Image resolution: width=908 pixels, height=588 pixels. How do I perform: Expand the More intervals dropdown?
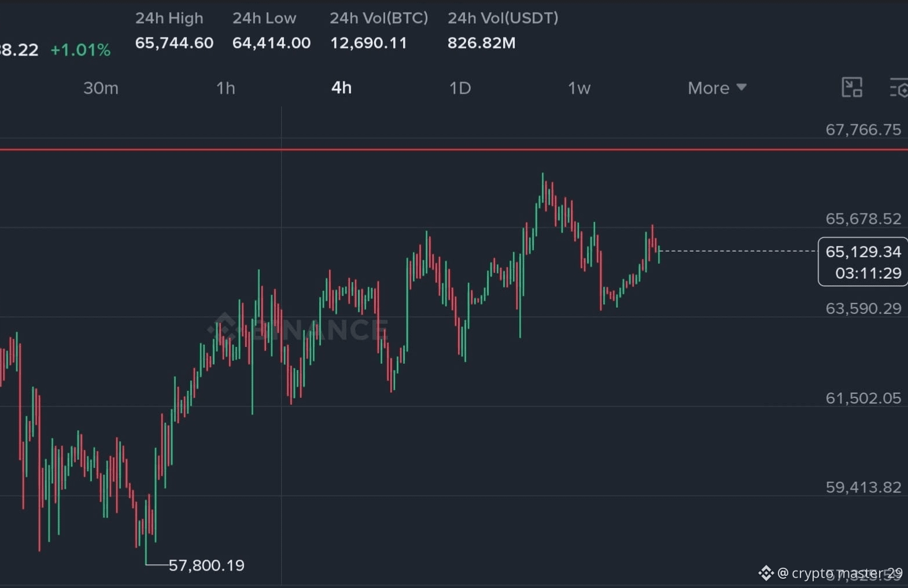717,88
